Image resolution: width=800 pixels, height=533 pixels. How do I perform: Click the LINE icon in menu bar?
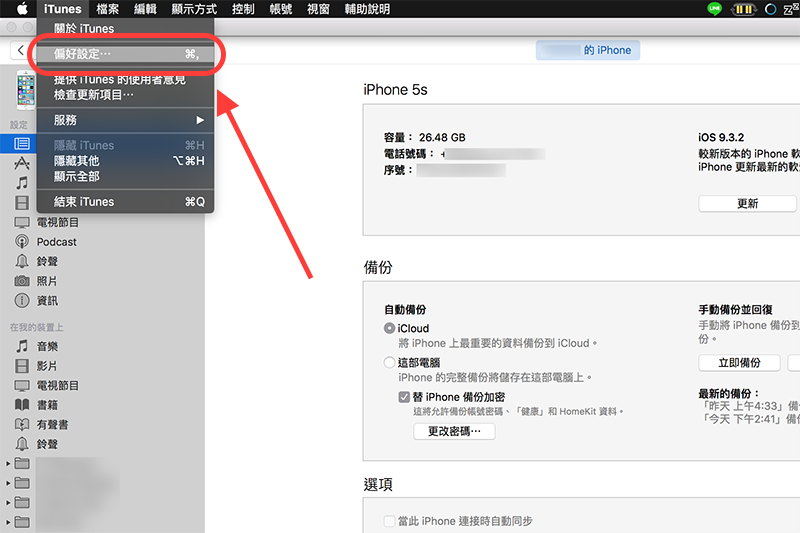coord(714,9)
